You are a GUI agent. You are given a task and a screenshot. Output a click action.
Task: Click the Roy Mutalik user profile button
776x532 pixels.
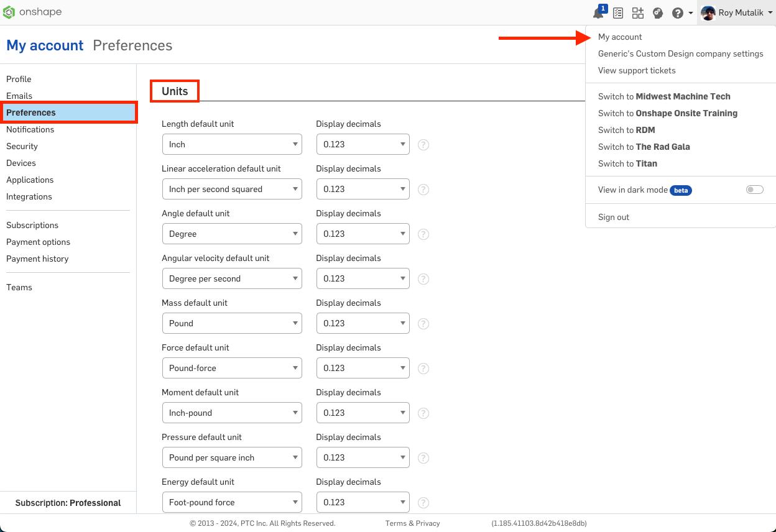(x=736, y=12)
